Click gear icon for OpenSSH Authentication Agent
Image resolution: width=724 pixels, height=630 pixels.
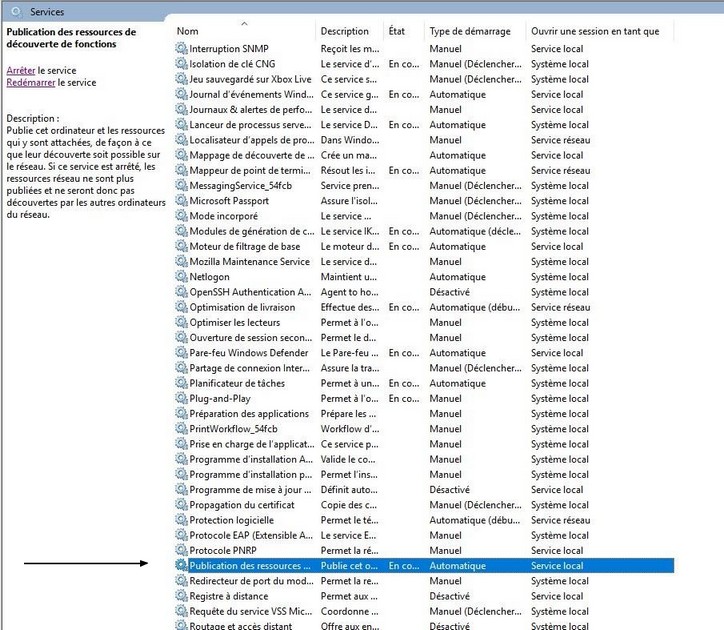point(181,292)
